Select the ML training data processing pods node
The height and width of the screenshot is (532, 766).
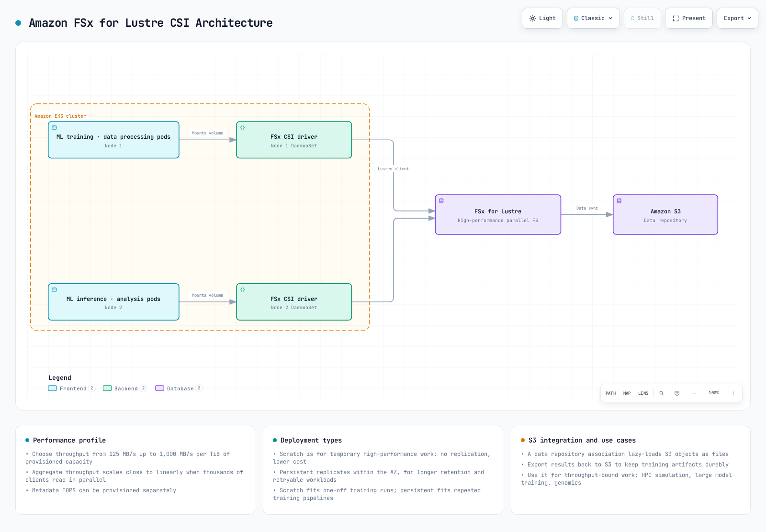click(x=113, y=140)
